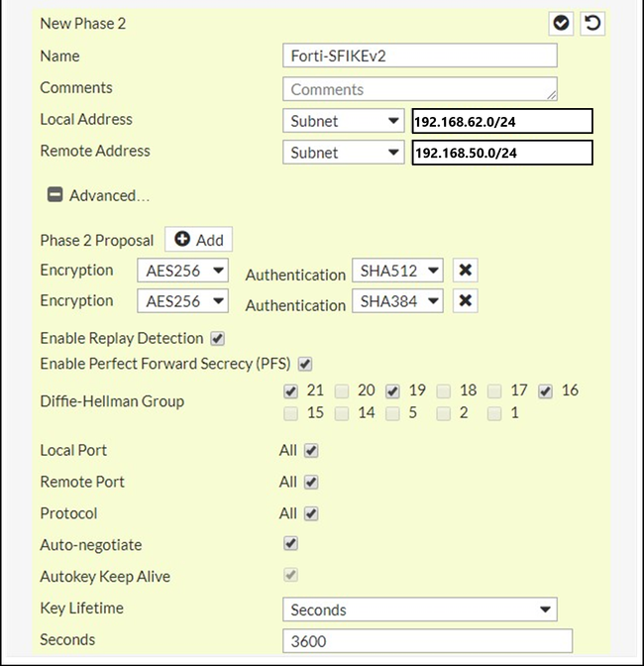Add a new Phase 2 Proposal

pyautogui.click(x=198, y=240)
